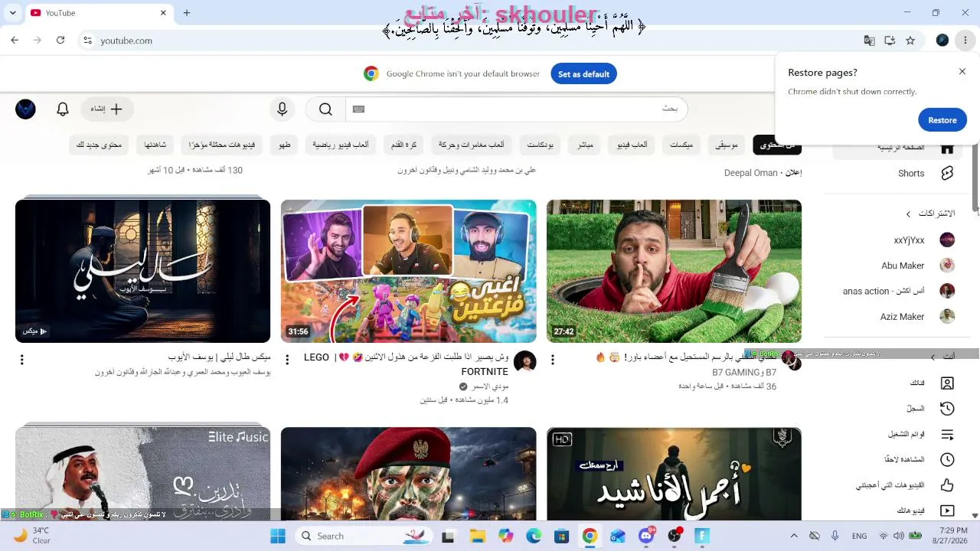Click the youtube.com address bar
Image resolution: width=980 pixels, height=551 pixels.
(475, 41)
